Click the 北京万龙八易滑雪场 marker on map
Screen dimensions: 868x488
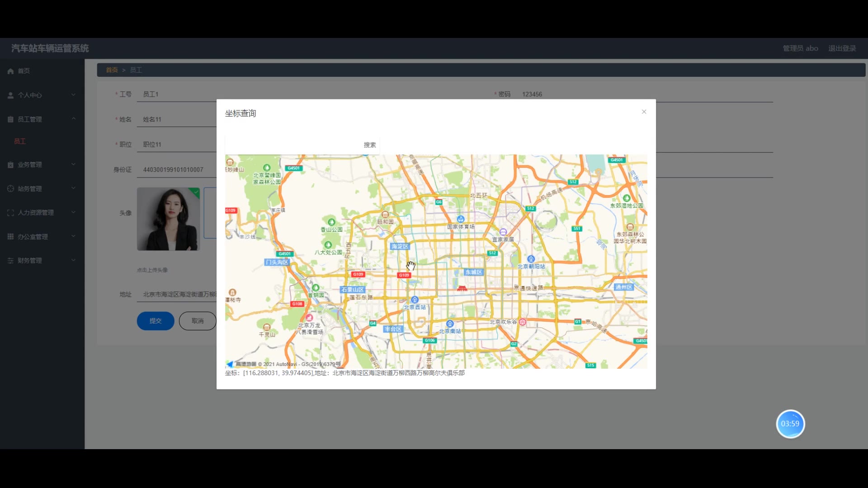309,318
